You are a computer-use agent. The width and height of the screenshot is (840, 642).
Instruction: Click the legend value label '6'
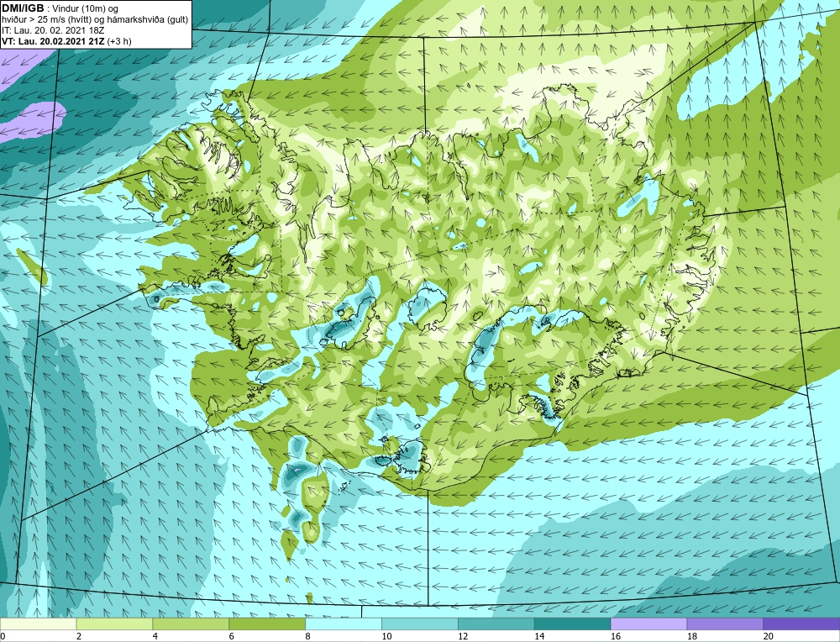pos(232,637)
